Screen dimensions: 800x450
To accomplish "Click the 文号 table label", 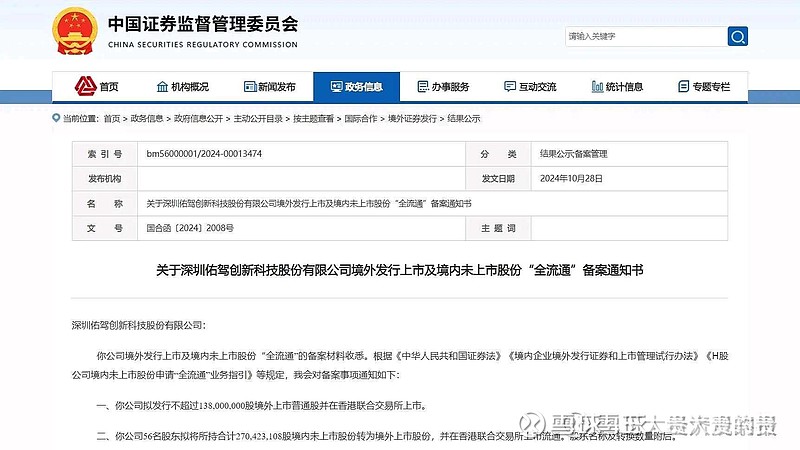I will click(x=105, y=228).
